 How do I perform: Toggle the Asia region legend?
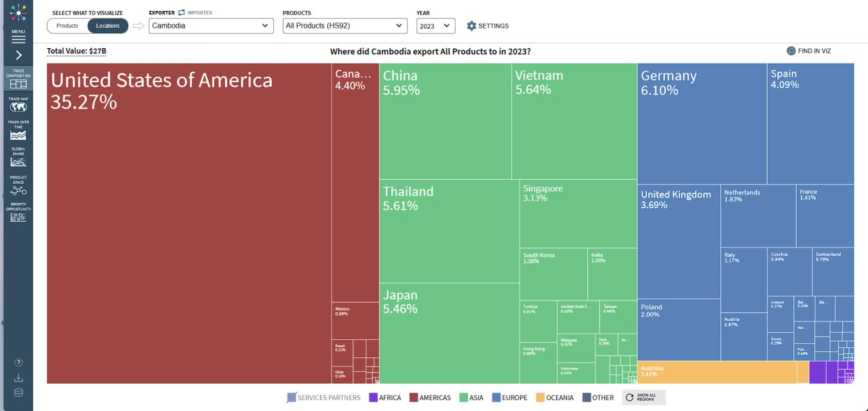[471, 397]
